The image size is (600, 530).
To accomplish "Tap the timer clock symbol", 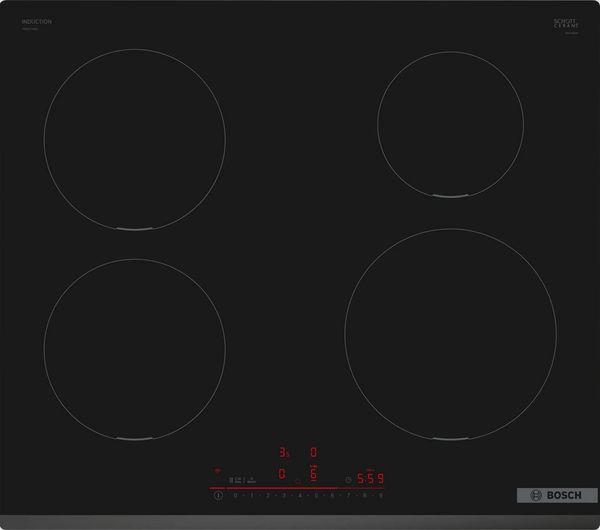I will [348, 479].
